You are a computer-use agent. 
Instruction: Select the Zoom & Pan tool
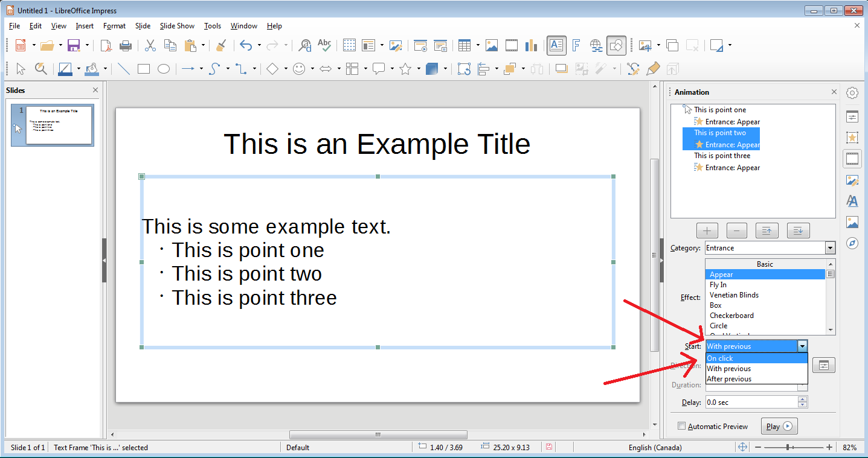pos(41,69)
